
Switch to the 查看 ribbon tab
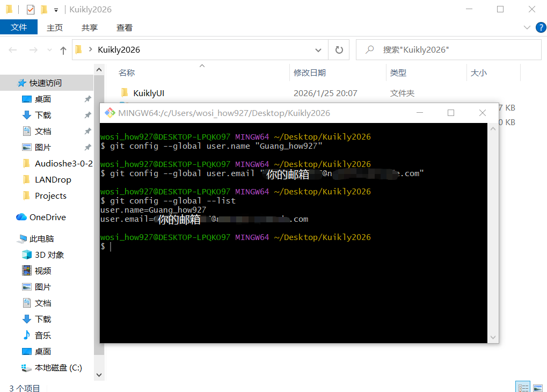click(125, 27)
